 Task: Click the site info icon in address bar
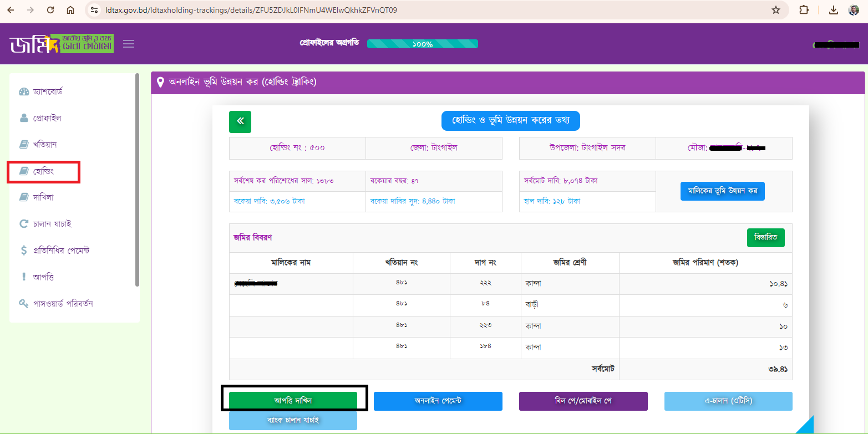95,10
